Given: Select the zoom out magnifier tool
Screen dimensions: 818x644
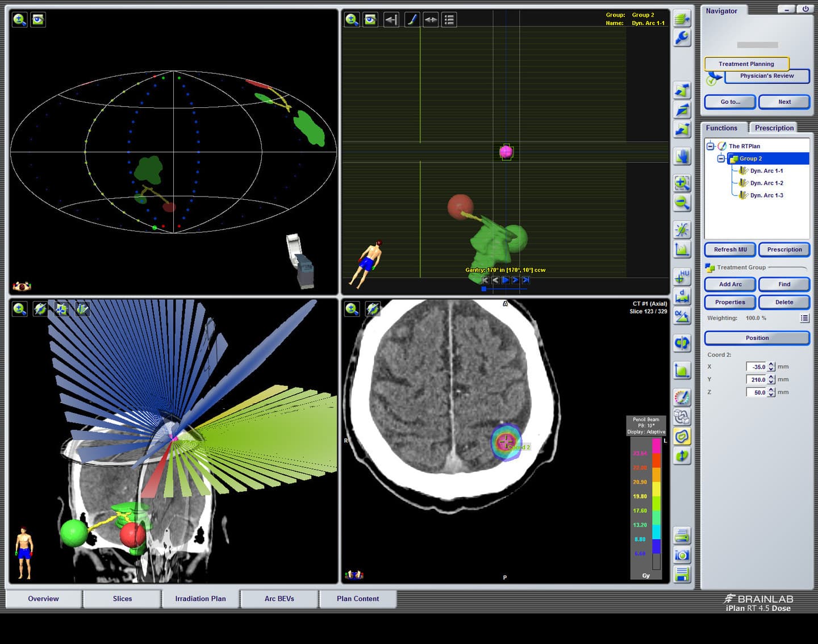Looking at the screenshot, I should (x=682, y=203).
